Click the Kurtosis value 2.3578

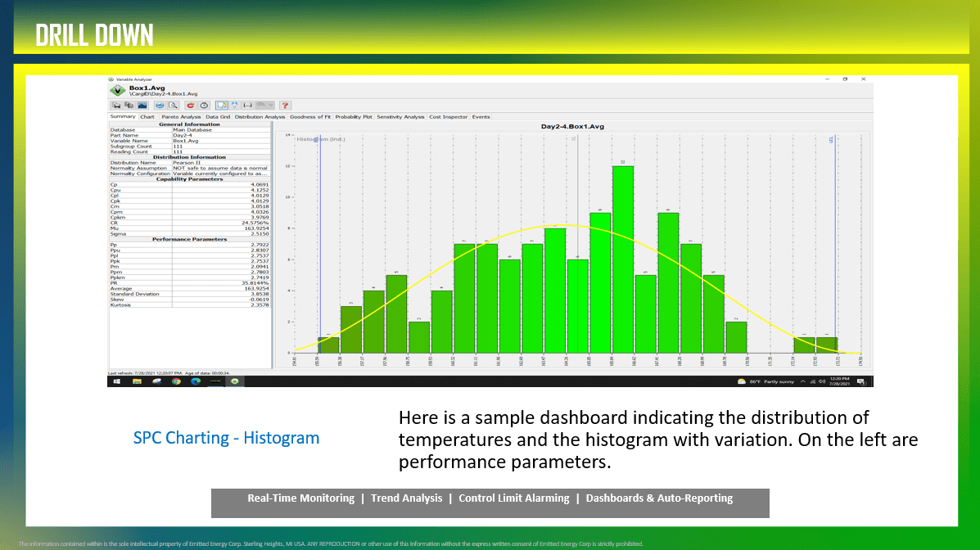coord(260,304)
